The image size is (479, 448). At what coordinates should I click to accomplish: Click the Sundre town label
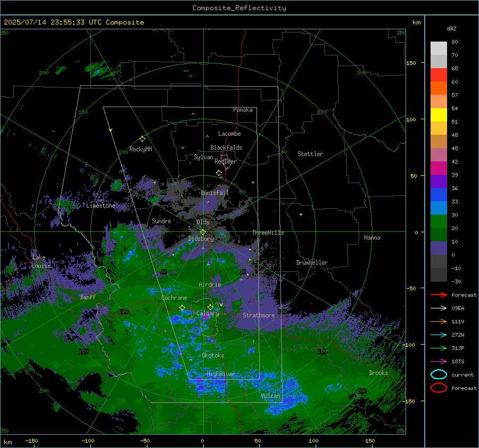click(x=161, y=221)
